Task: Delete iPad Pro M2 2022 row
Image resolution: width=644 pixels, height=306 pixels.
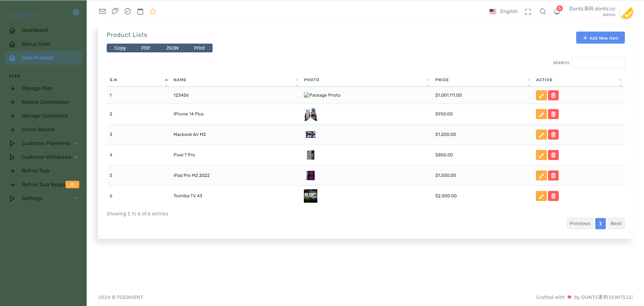Action: pos(553,175)
